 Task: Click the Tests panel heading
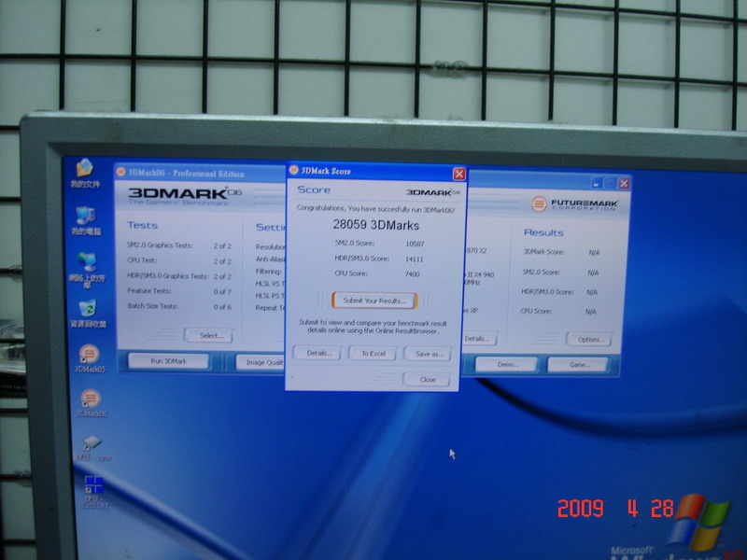click(x=143, y=225)
